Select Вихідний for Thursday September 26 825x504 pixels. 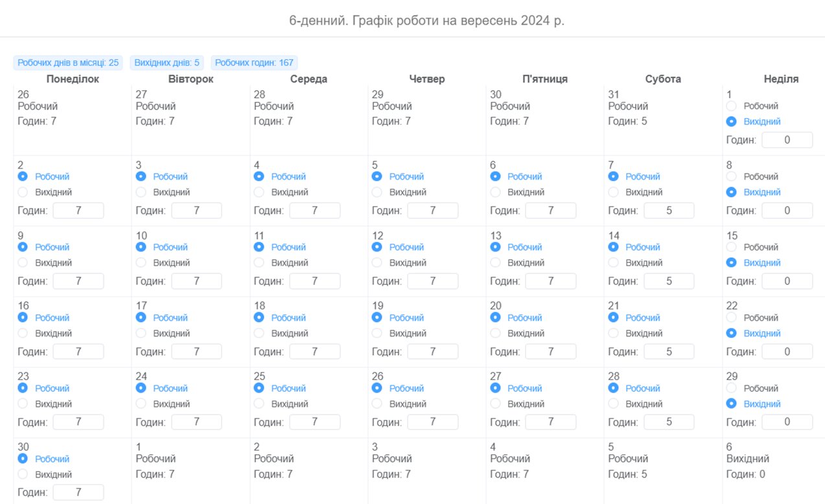pos(377,404)
